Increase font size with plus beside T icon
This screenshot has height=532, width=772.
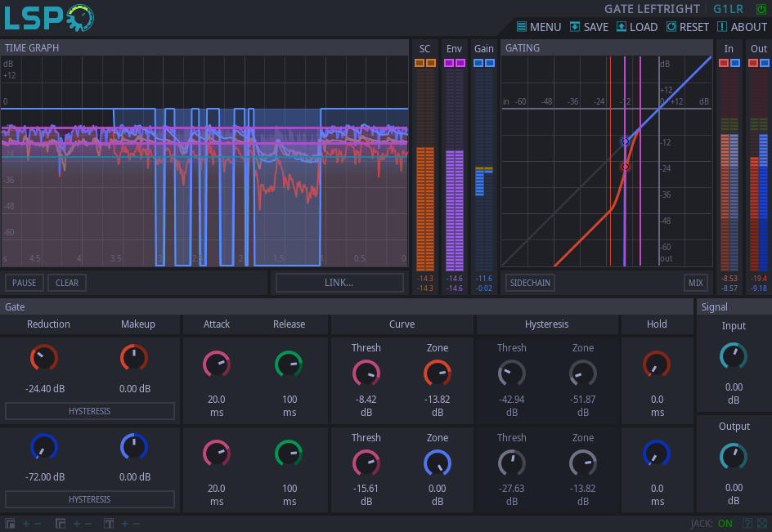point(125,524)
